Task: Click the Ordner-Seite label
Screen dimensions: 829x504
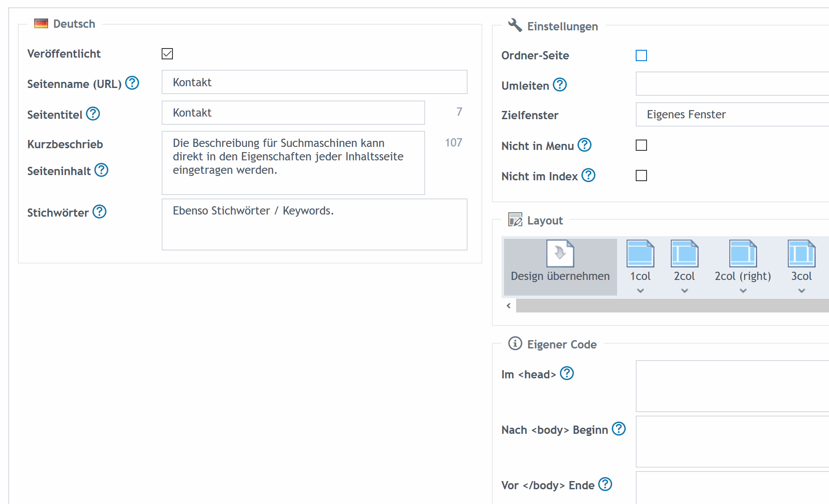Action: [535, 55]
